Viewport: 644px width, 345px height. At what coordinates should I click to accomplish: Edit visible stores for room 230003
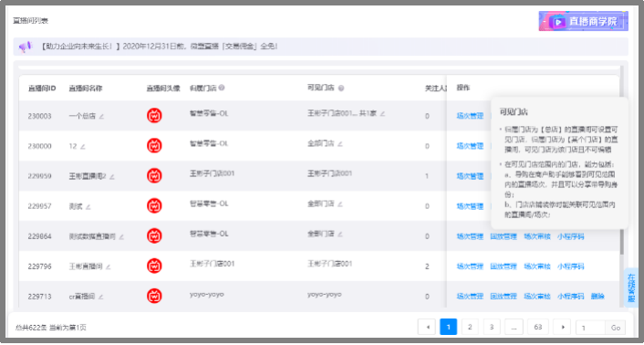(x=382, y=113)
